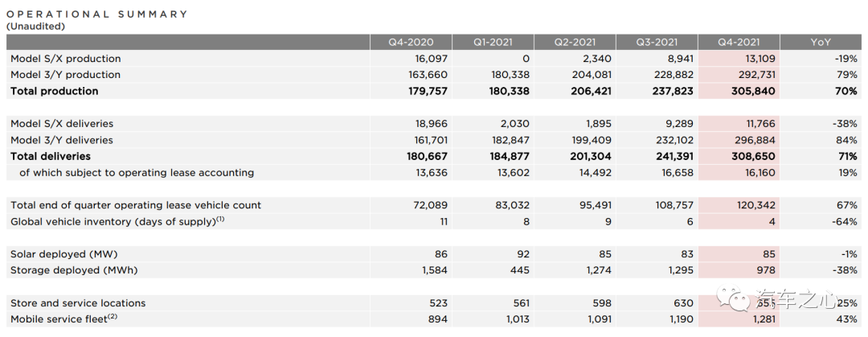
Task: Select Model 3/Y production Q4-2020 value 163,660
Action: point(428,75)
